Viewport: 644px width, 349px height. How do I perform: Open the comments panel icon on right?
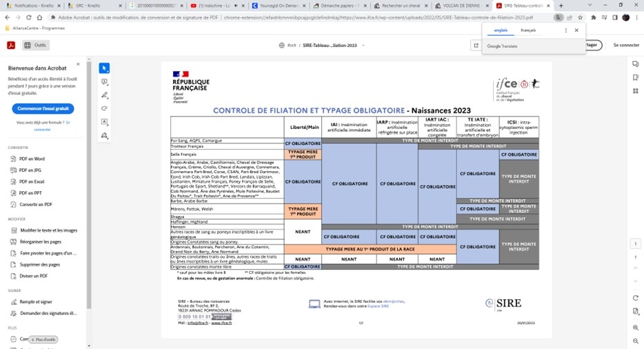(x=635, y=64)
